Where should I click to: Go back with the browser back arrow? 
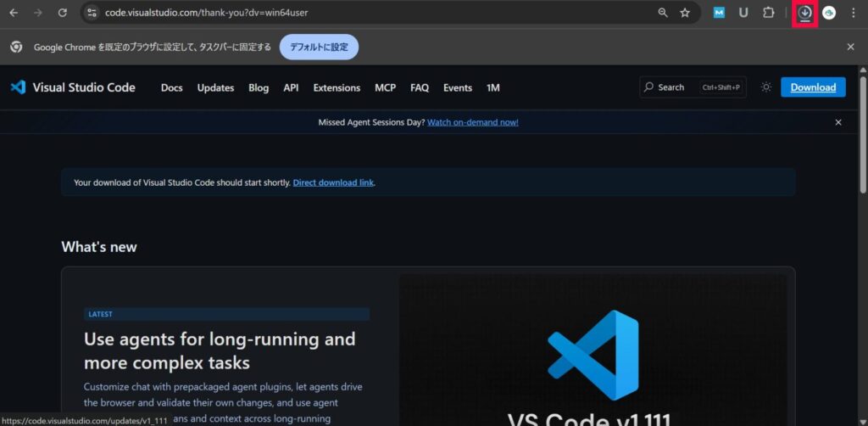[x=14, y=13]
